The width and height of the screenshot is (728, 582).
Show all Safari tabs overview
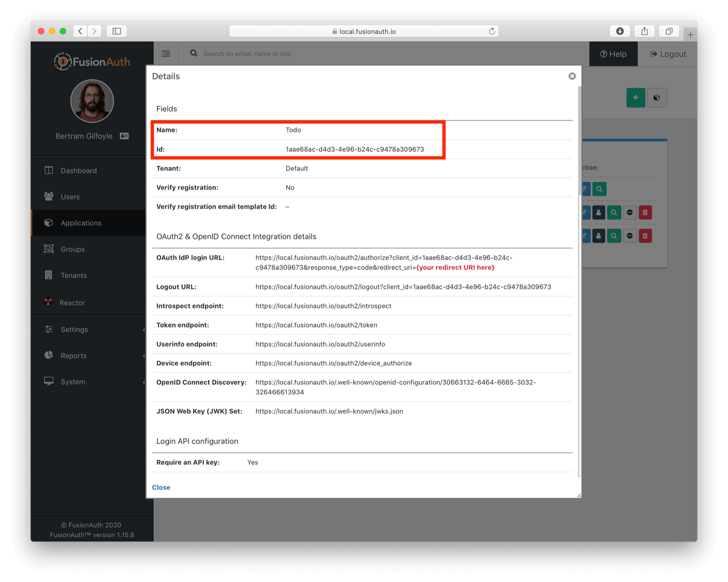(669, 31)
